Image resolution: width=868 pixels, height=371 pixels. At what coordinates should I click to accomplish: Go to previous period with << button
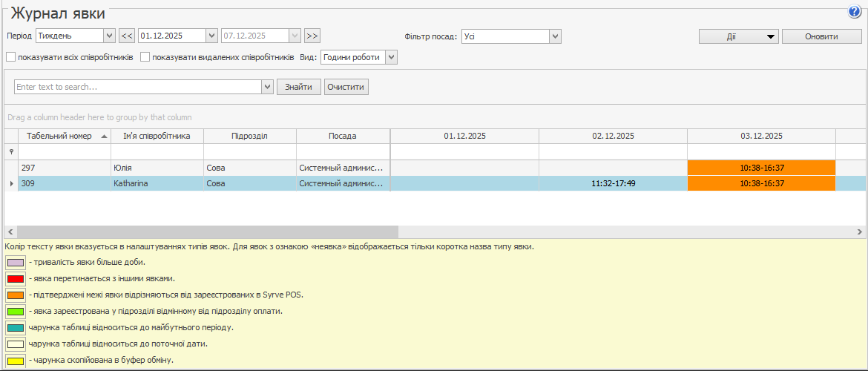pyautogui.click(x=127, y=36)
